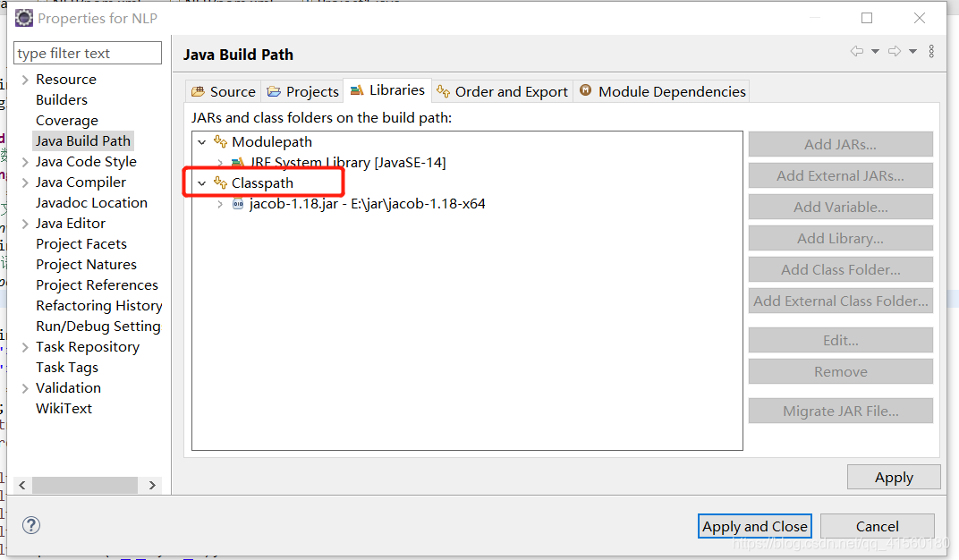Collapse the Classpath tree node
Image resolution: width=959 pixels, height=560 pixels.
pyautogui.click(x=201, y=182)
